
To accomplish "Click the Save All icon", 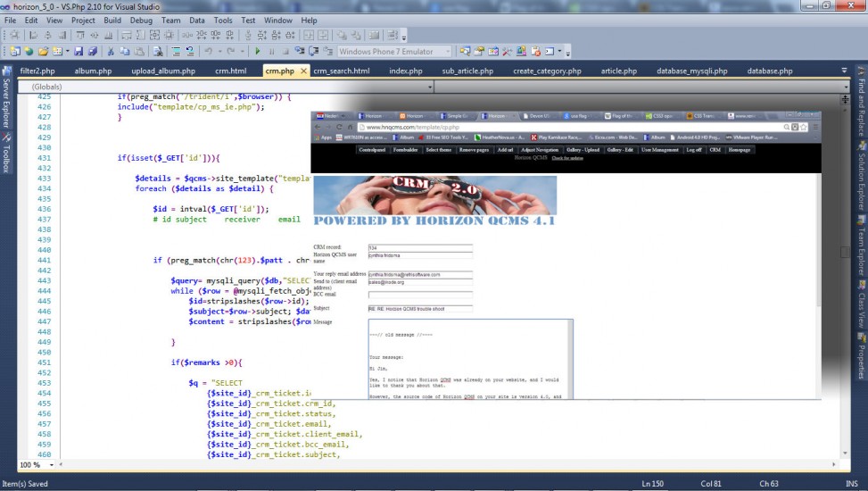I will pos(93,52).
